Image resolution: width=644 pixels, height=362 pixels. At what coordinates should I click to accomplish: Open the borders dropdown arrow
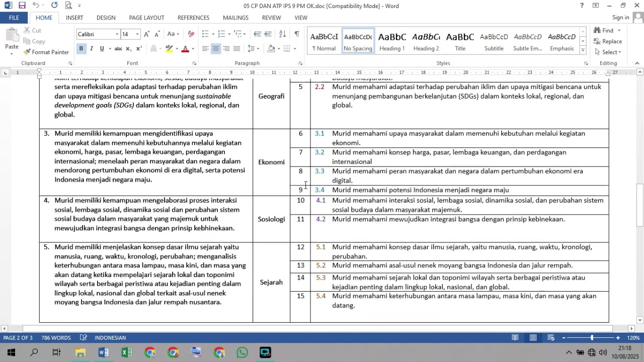click(295, 49)
